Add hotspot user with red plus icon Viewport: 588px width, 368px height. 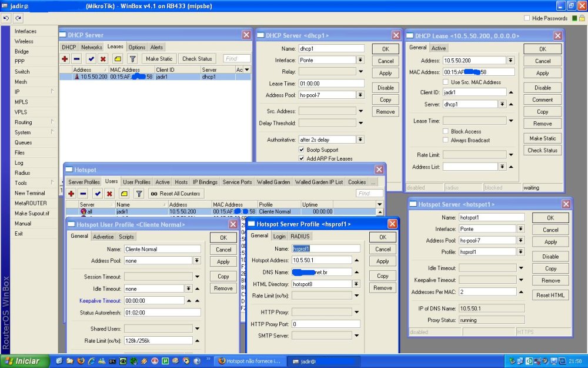point(71,194)
